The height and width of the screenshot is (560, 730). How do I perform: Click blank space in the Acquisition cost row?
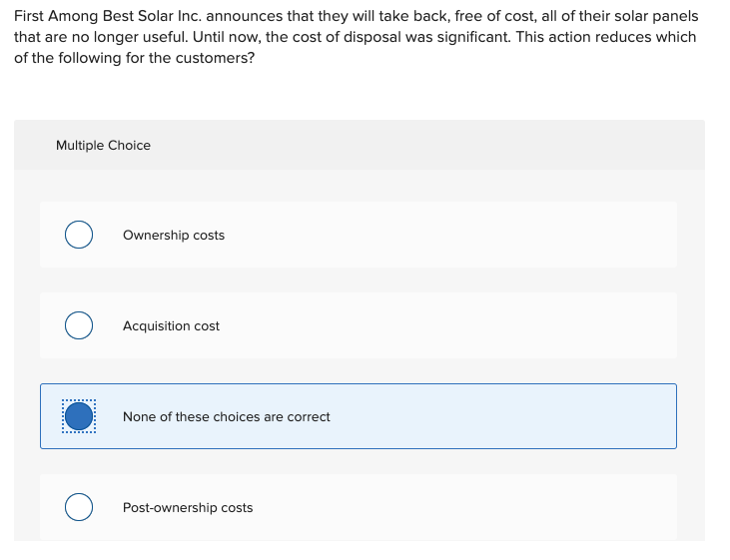449,326
